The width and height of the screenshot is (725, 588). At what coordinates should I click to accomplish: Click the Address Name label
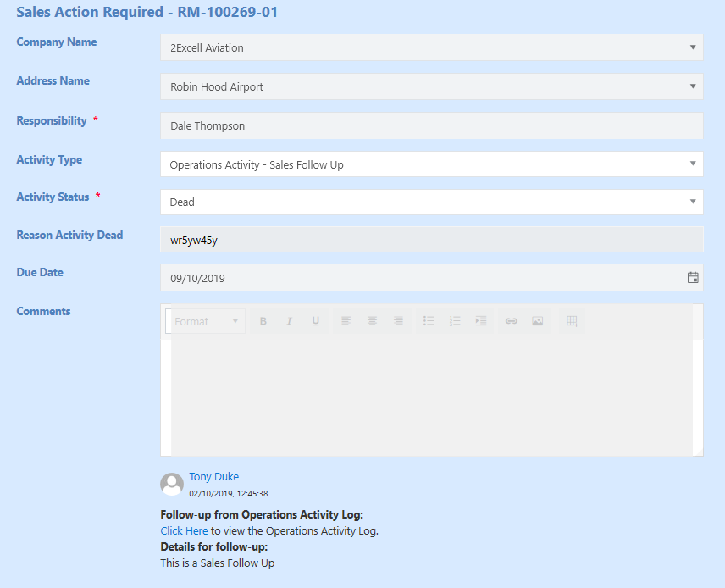point(53,81)
